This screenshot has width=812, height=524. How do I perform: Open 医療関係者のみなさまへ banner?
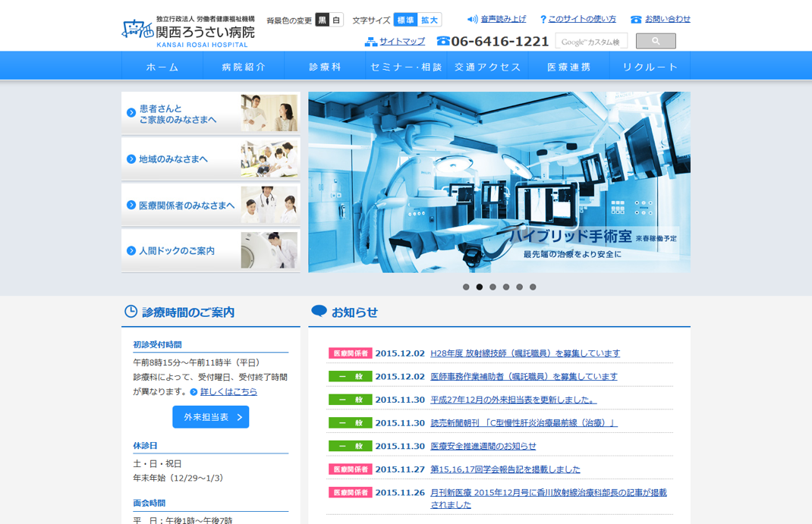click(211, 205)
